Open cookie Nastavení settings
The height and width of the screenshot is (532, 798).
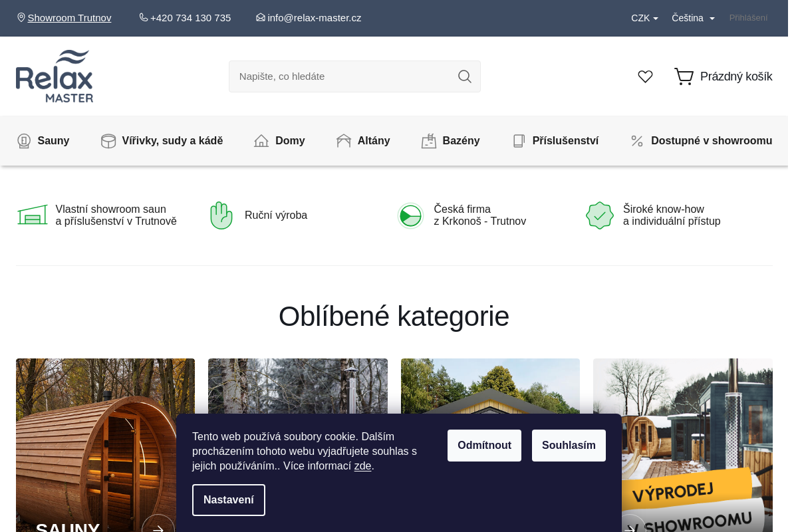pyautogui.click(x=229, y=500)
